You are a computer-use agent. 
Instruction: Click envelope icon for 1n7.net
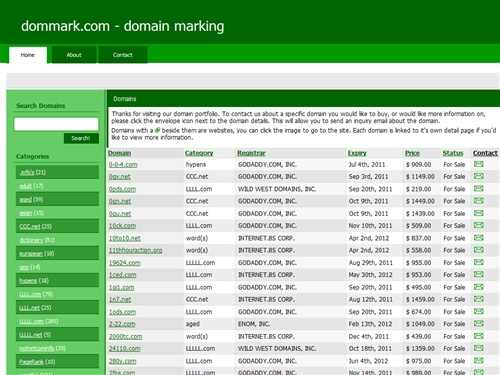click(x=479, y=299)
